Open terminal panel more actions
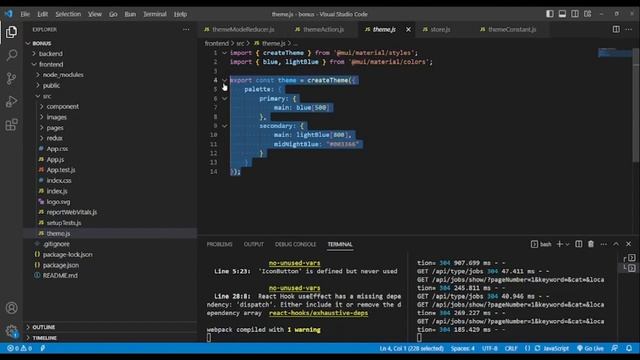Image resolution: width=640 pixels, height=360 pixels. click(x=604, y=244)
